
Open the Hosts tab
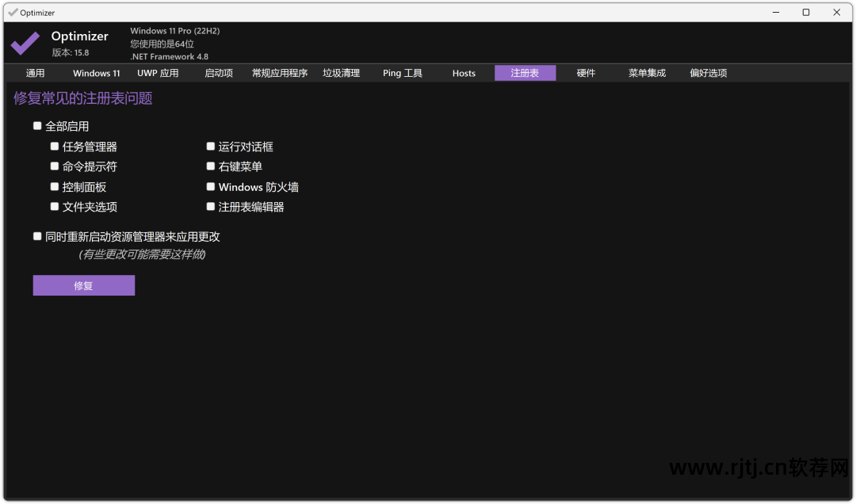pos(464,73)
